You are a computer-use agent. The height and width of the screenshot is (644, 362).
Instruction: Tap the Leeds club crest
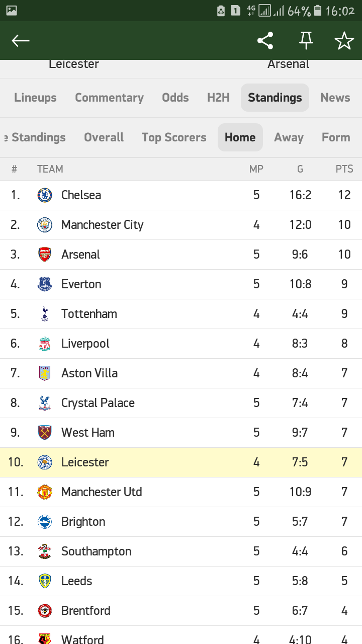[x=45, y=581]
